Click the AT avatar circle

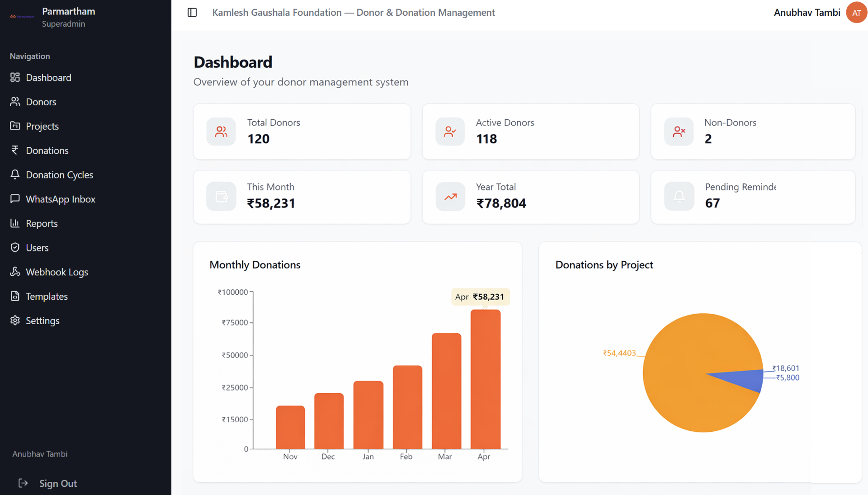tap(856, 12)
